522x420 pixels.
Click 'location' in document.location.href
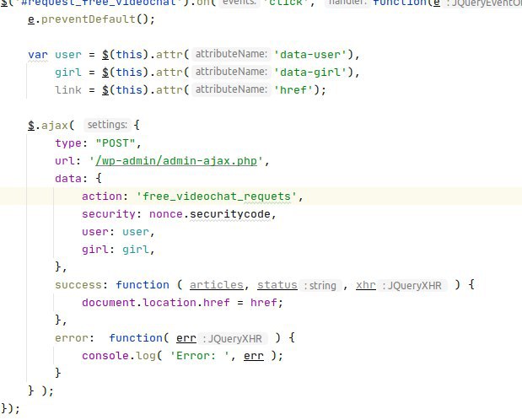(x=170, y=303)
